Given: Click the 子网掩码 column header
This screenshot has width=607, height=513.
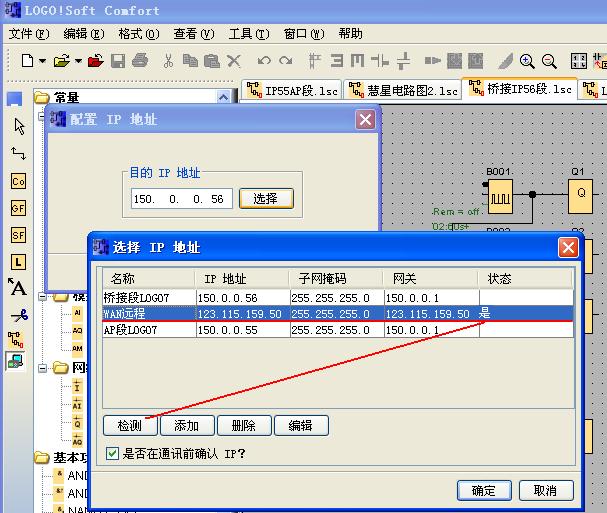Looking at the screenshot, I should click(x=336, y=278).
